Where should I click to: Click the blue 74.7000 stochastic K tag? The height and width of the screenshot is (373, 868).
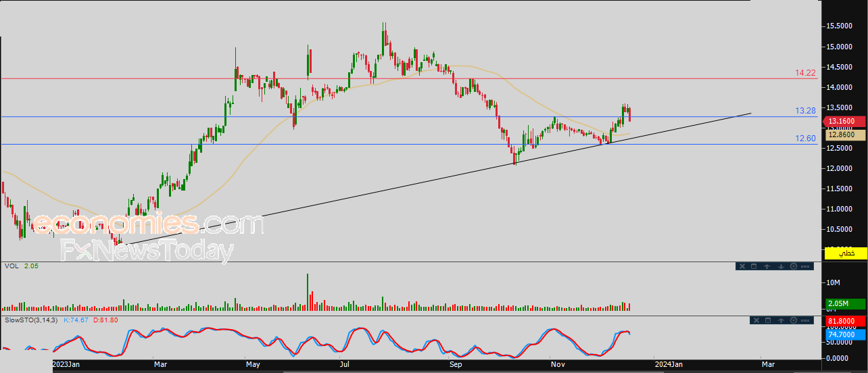845,334
